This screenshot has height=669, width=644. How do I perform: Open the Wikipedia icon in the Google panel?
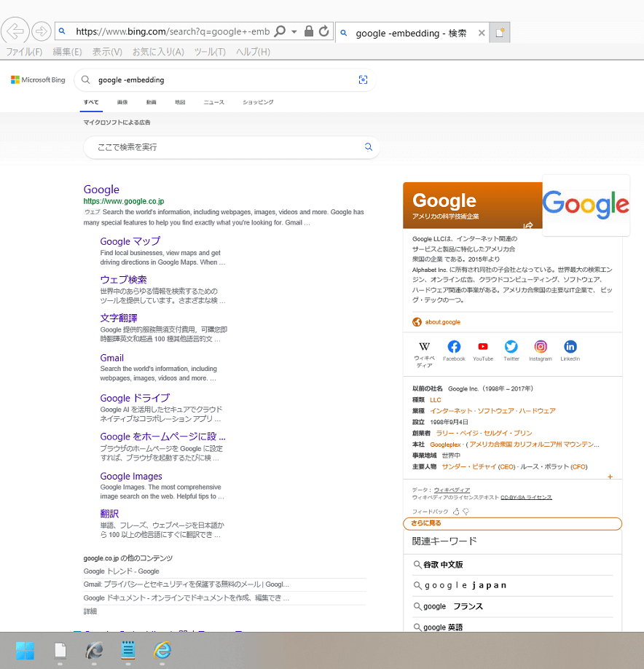(x=425, y=346)
